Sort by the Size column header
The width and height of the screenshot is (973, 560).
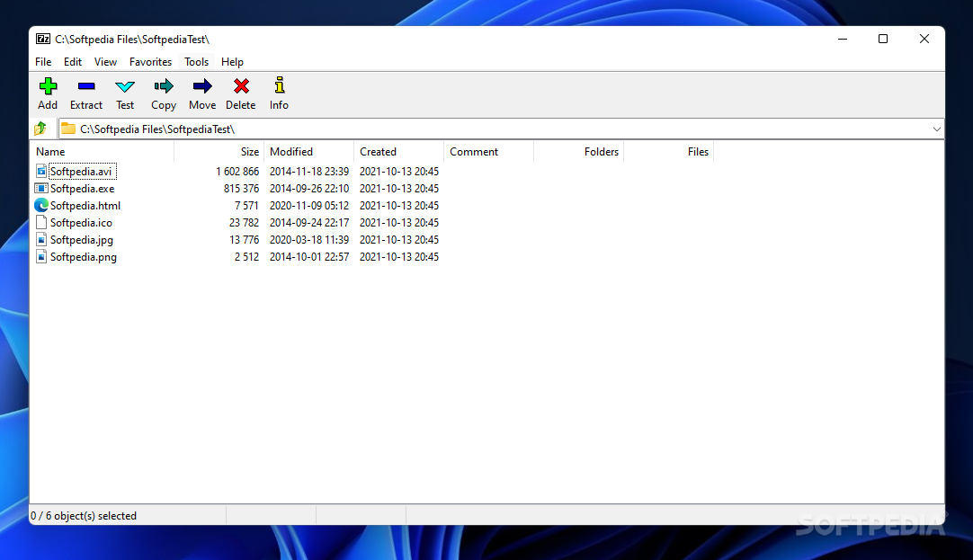[x=219, y=152]
